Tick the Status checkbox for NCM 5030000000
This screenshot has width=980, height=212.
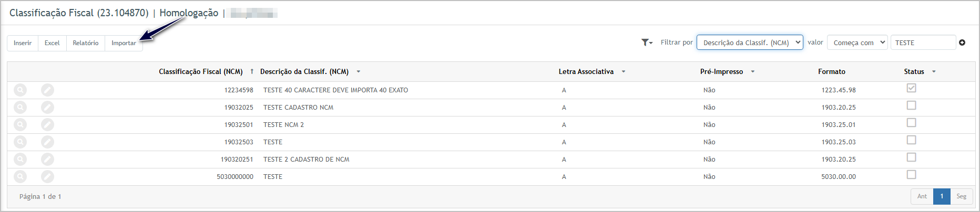click(x=911, y=175)
